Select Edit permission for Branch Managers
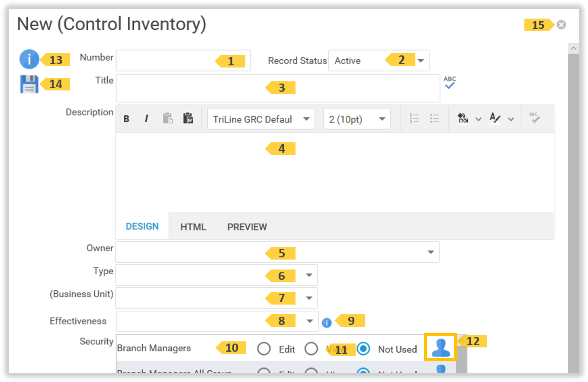The height and width of the screenshot is (382, 588). [264, 349]
